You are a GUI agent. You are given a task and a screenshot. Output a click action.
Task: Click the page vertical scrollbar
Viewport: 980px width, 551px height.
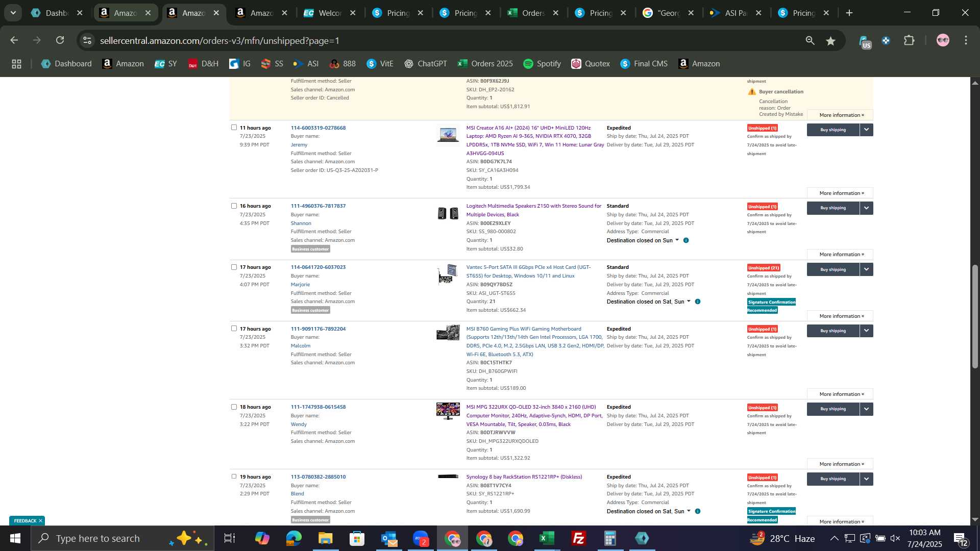[x=974, y=316]
